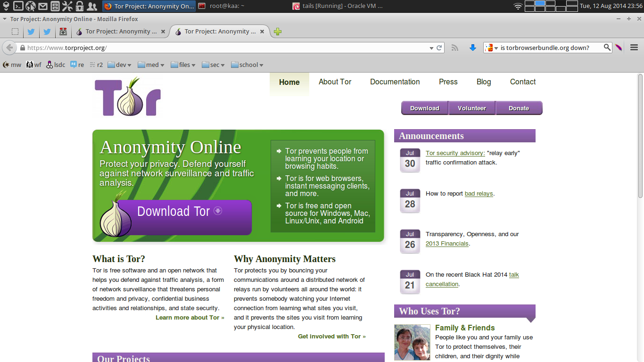Go back with the Firefox back arrow
Screen dimensions: 644x362
[x=9, y=48]
